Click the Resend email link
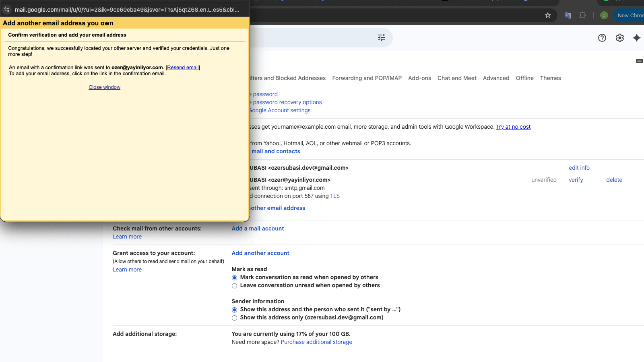Image resolution: width=644 pixels, height=362 pixels. pyautogui.click(x=183, y=68)
